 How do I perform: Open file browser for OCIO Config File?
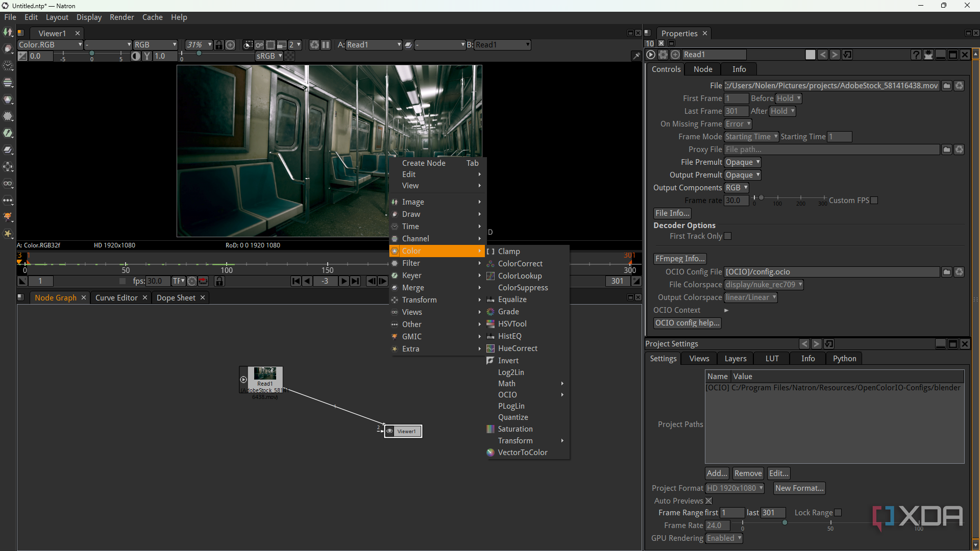coord(947,272)
